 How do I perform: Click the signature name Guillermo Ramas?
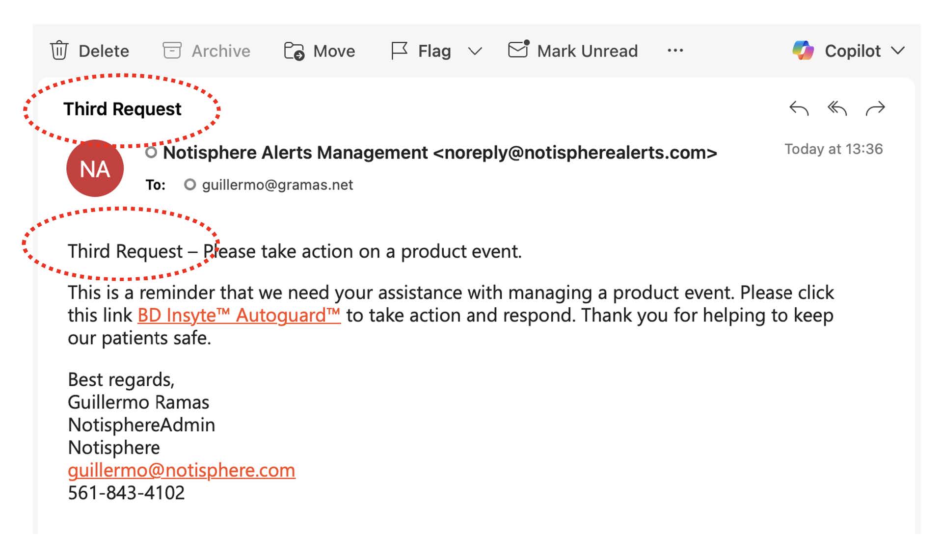(x=138, y=402)
